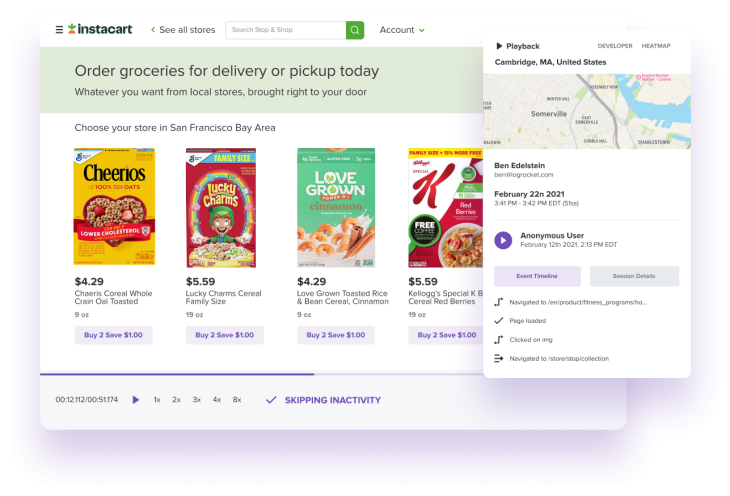Open the Love Grown cinnamon cereal image
Image resolution: width=730 pixels, height=496 pixels.
(x=336, y=208)
